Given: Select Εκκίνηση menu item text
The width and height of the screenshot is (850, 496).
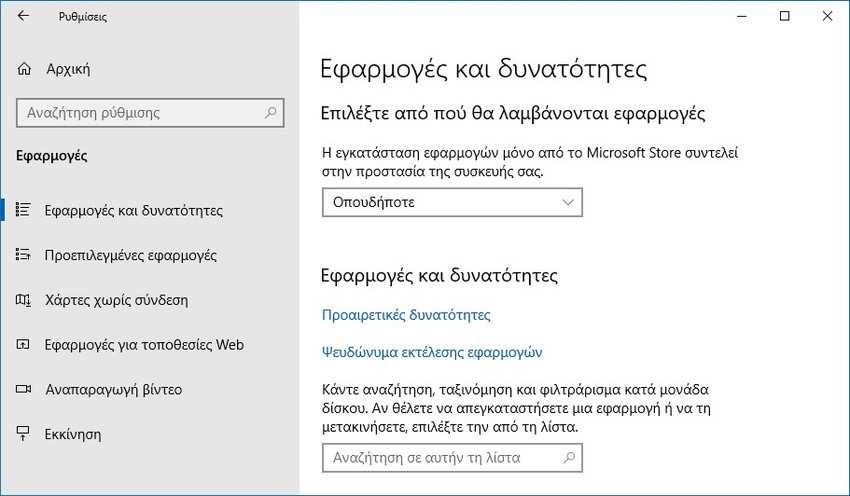Looking at the screenshot, I should (73, 434).
